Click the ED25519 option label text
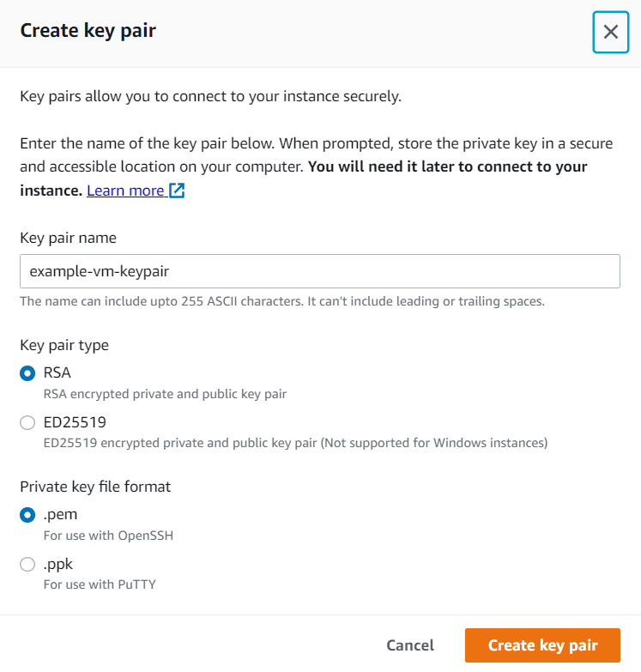This screenshot has width=641, height=672. click(x=75, y=422)
